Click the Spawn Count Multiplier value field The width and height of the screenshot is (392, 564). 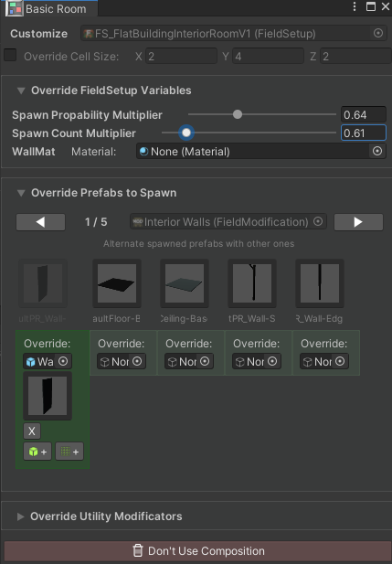364,133
